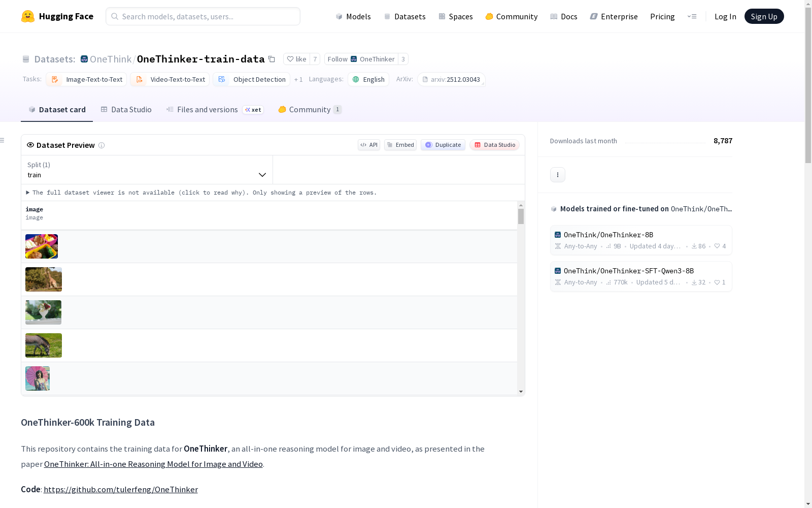Click the preview scroll down arrow

point(521,392)
